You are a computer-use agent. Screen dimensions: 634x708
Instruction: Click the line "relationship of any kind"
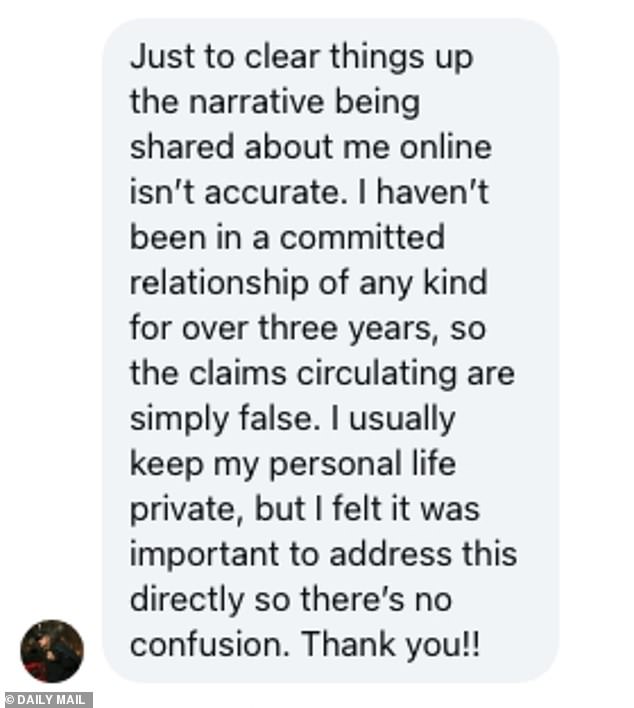click(308, 282)
